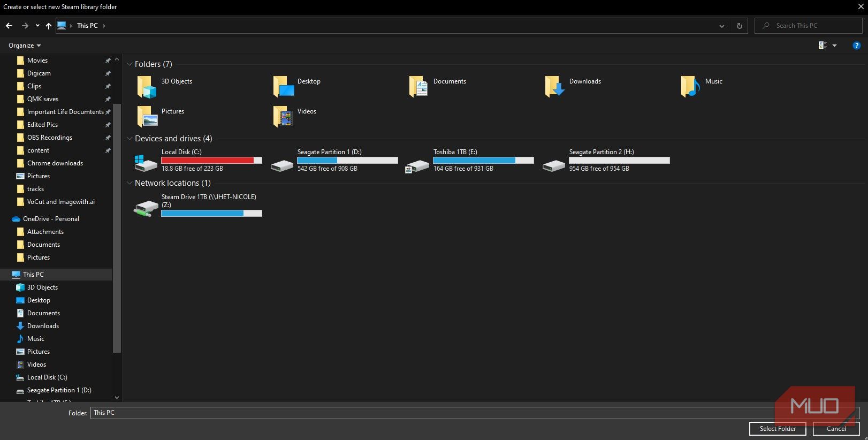
Task: Click the sidebar vertical scrollbar
Action: coord(117,229)
